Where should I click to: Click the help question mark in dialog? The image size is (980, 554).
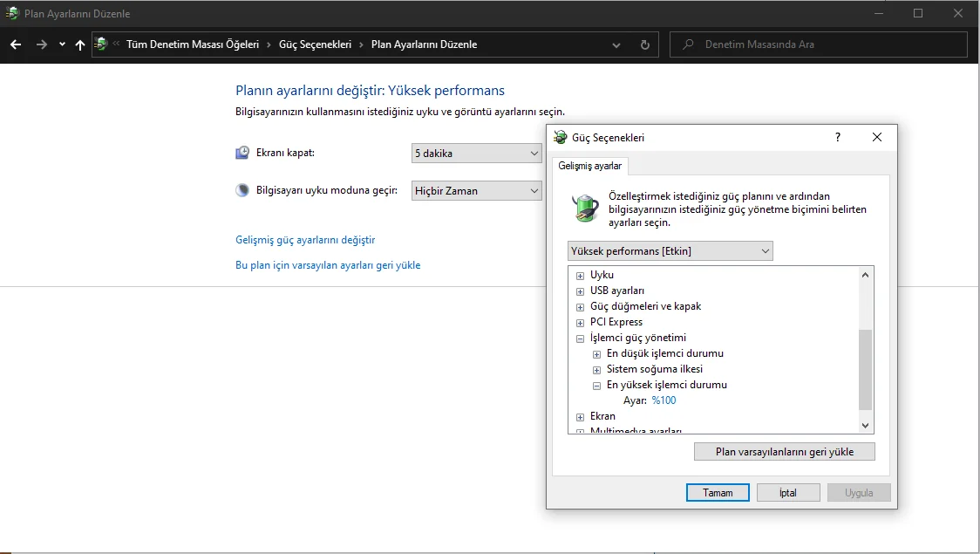838,137
